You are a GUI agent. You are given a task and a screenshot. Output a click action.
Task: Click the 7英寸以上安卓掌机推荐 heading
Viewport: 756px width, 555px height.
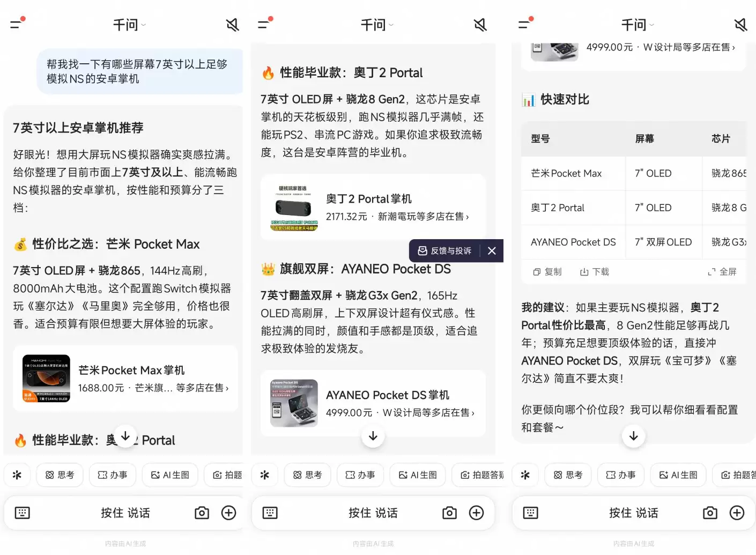(x=78, y=128)
